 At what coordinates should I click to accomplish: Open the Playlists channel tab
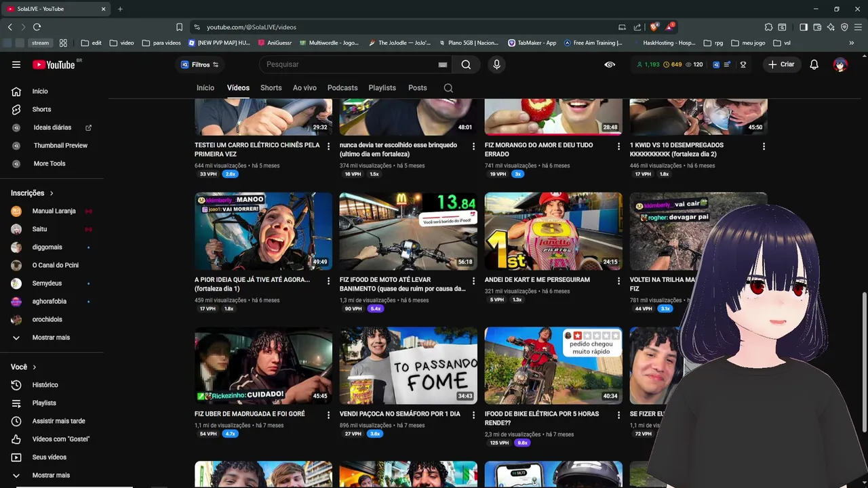pos(382,88)
